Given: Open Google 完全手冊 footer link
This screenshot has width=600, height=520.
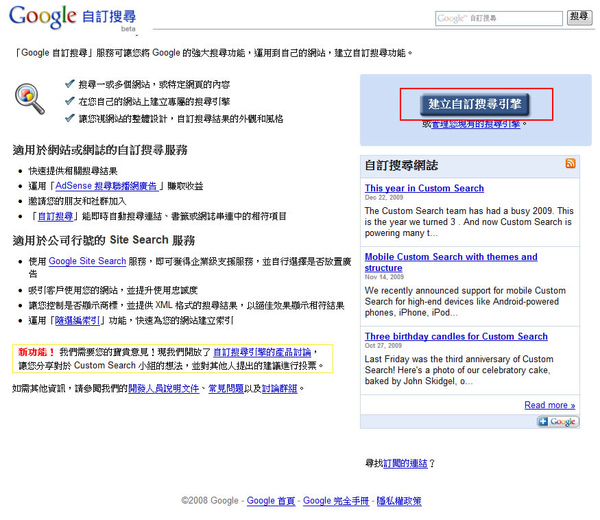Looking at the screenshot, I should (x=336, y=500).
